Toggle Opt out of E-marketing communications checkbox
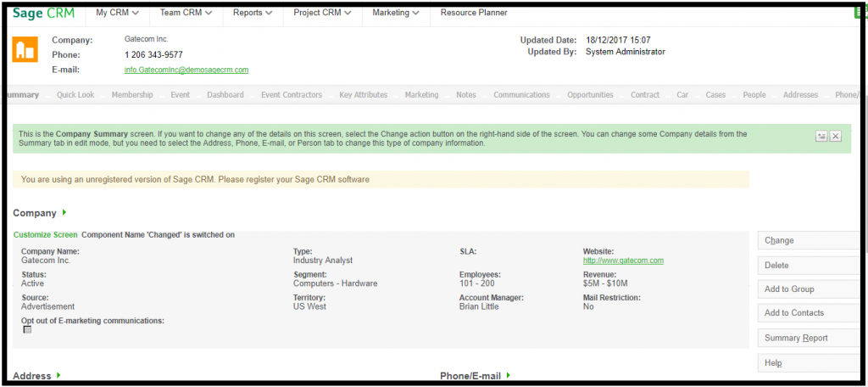The image size is (868, 387). 27,329
